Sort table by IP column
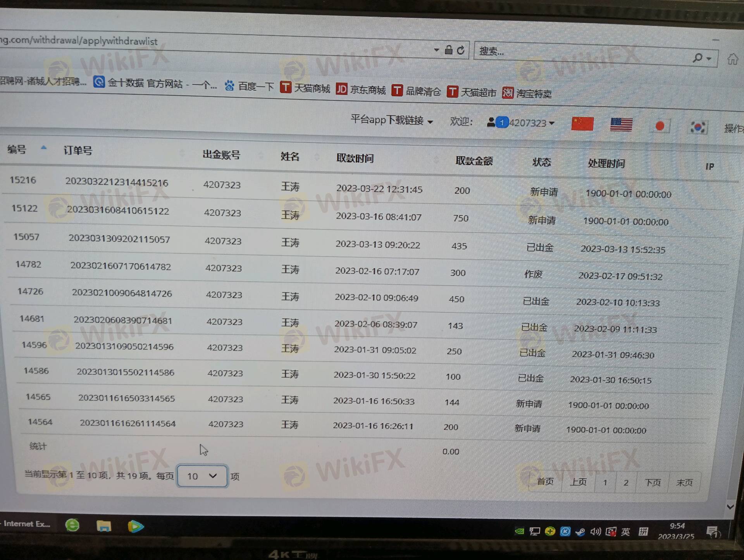Image resolution: width=744 pixels, height=560 pixels. click(x=710, y=167)
